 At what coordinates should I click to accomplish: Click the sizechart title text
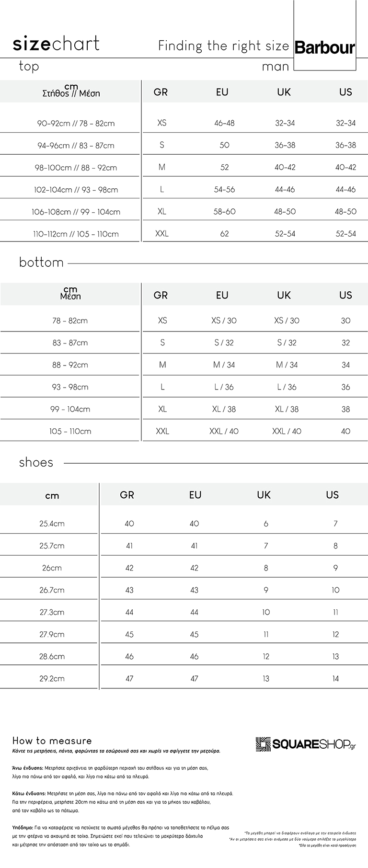(x=56, y=44)
